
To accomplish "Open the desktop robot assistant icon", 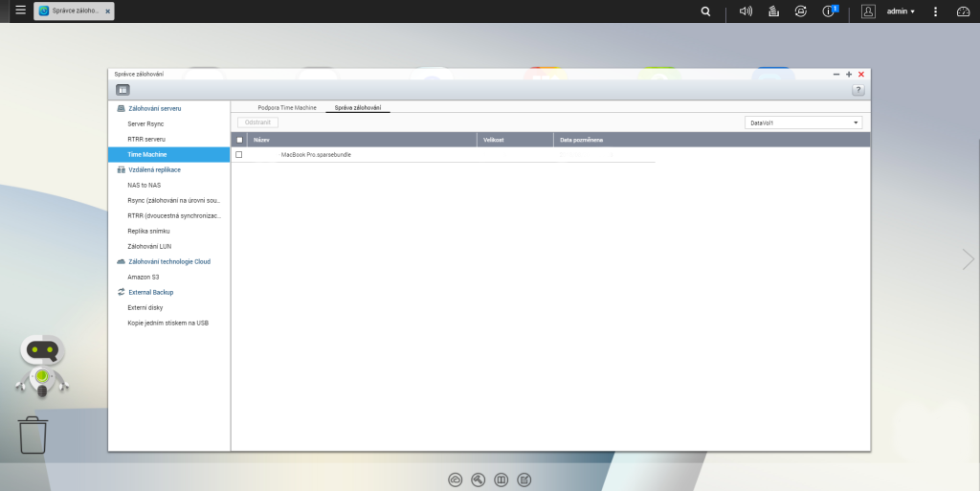I will (x=42, y=366).
